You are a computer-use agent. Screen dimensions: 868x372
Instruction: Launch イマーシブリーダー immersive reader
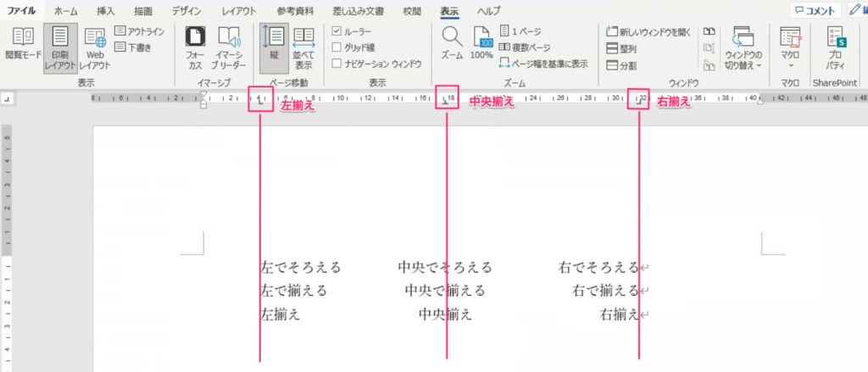coord(229,48)
